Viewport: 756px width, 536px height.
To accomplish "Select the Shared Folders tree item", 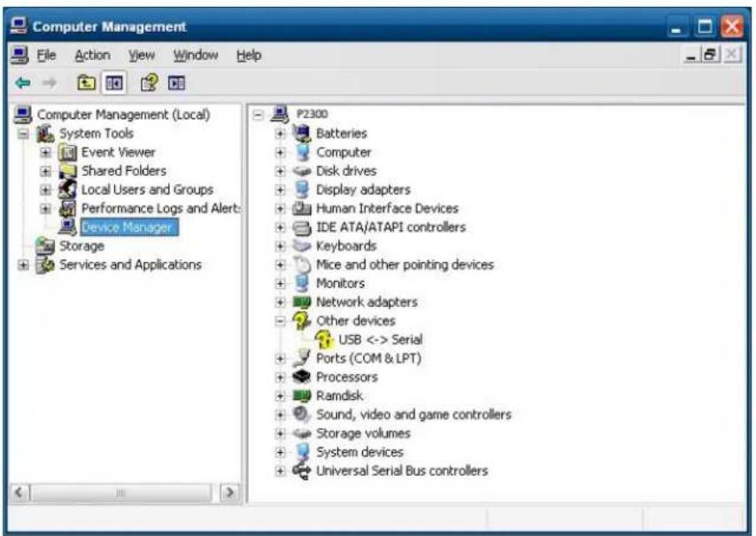I will 123,171.
